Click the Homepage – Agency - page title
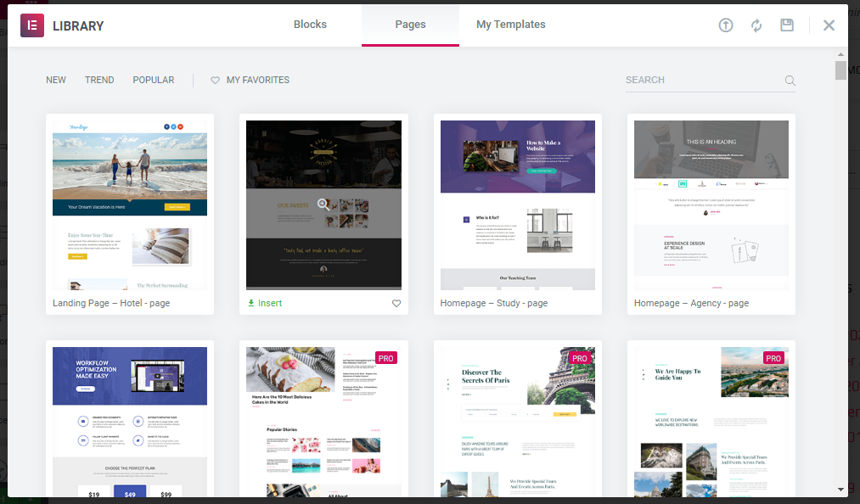This screenshot has height=504, width=860. (x=692, y=303)
